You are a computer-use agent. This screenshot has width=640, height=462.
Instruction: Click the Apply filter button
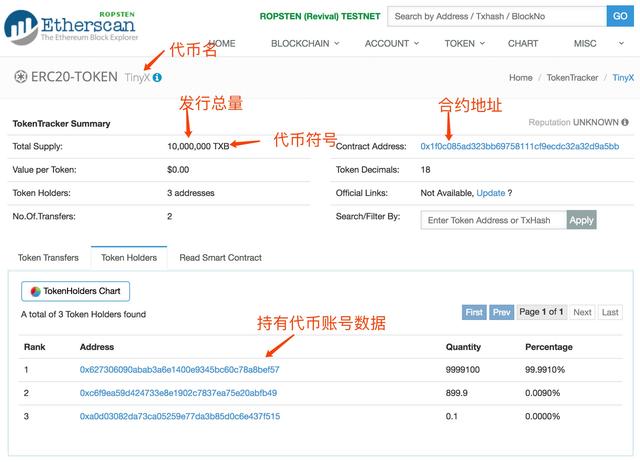(x=582, y=220)
